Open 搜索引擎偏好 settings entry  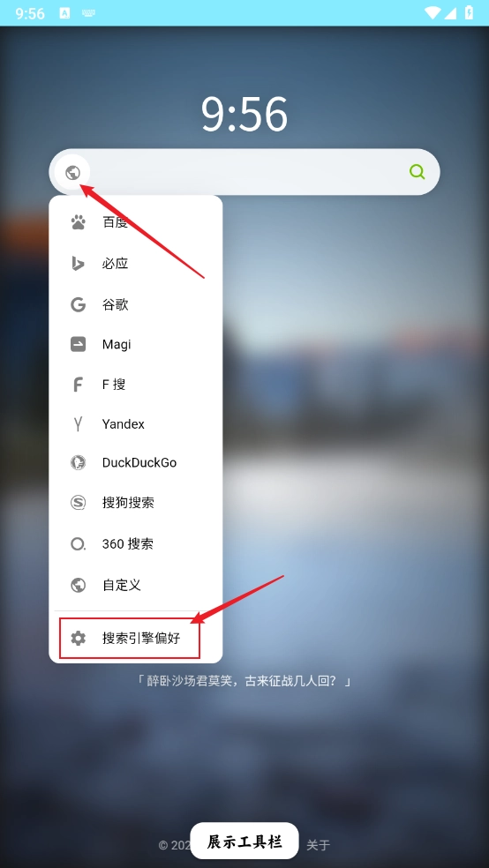click(x=129, y=639)
